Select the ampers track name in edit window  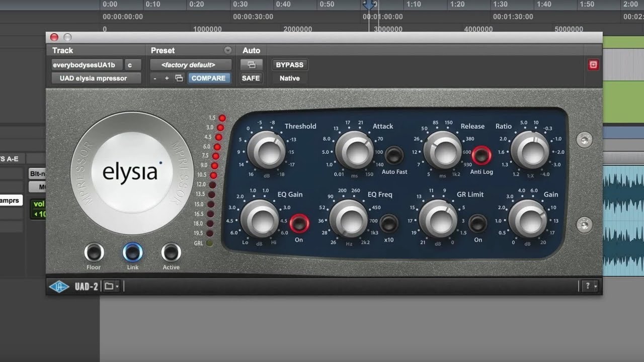pyautogui.click(x=11, y=200)
